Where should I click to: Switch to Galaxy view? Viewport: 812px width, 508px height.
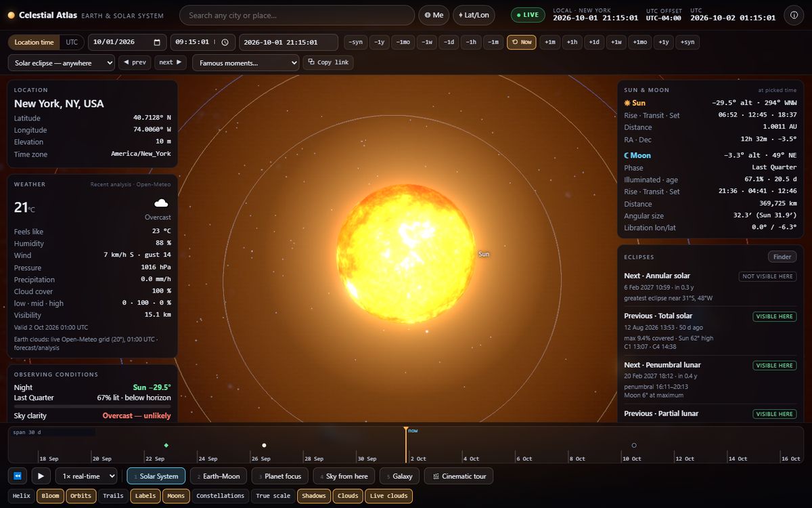[400, 476]
